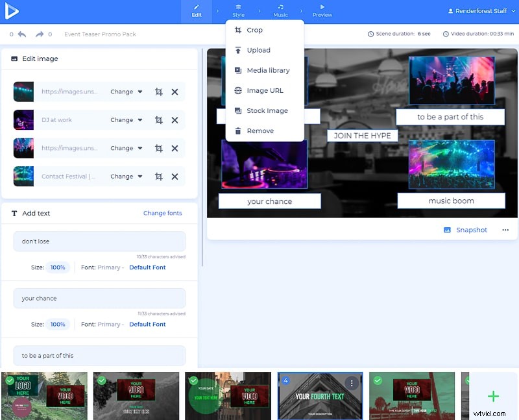Click the crop icon for DJ at work image

158,120
